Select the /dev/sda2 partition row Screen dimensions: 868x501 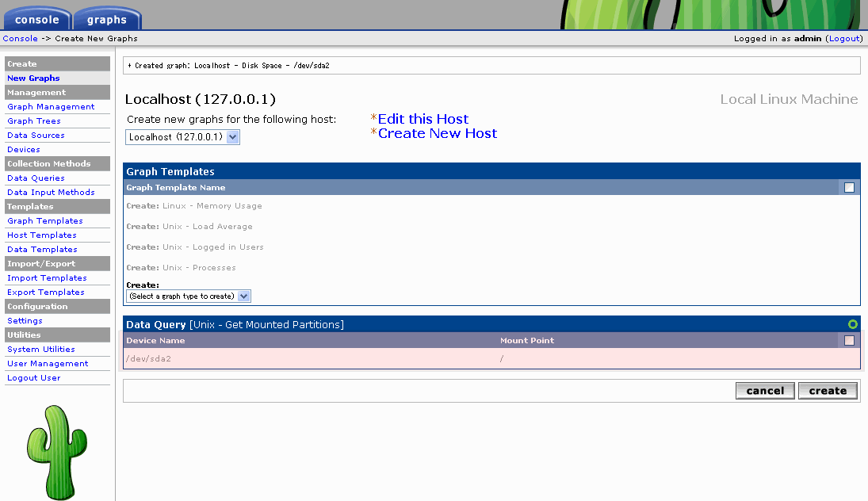tap(317, 358)
